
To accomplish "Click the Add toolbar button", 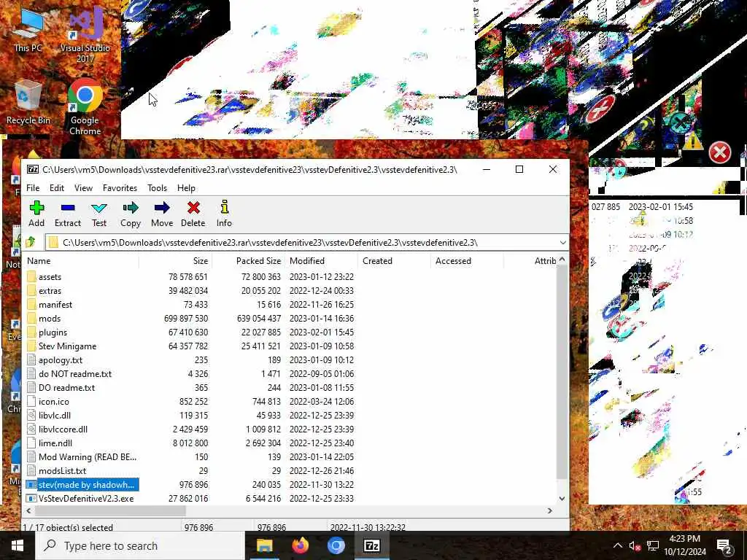I will (36, 214).
